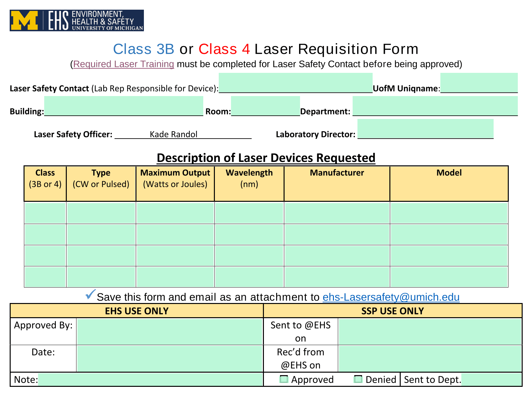Click the second row Wavelength cell

[x=249, y=234]
